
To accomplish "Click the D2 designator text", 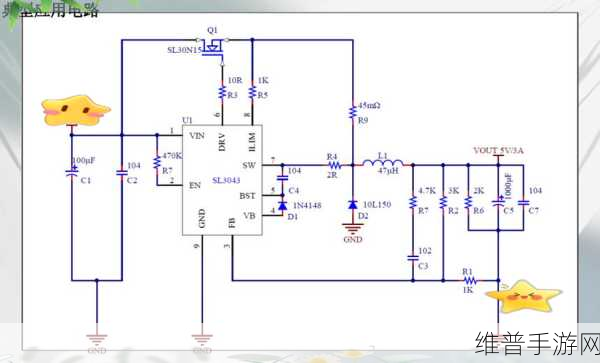I will tap(363, 216).
